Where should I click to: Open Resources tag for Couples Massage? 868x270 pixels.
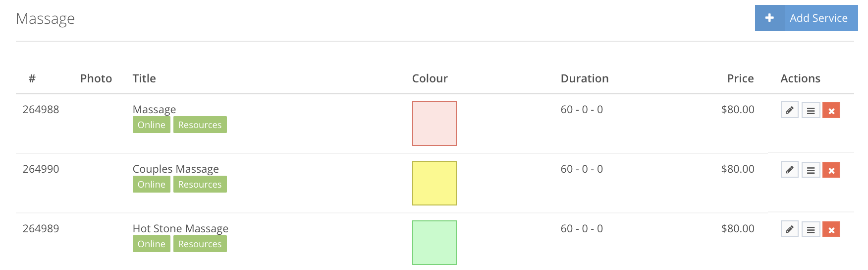(x=200, y=184)
